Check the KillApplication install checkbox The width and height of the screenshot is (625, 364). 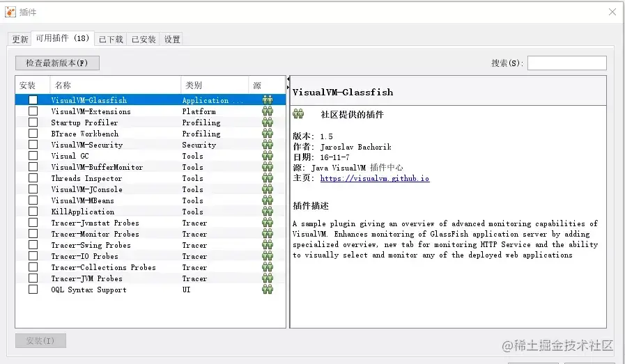33,212
